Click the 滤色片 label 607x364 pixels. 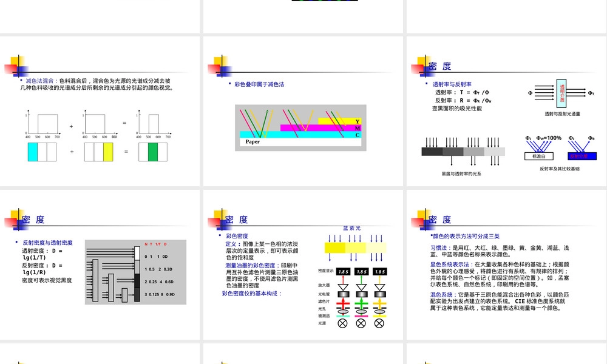[x=324, y=302]
